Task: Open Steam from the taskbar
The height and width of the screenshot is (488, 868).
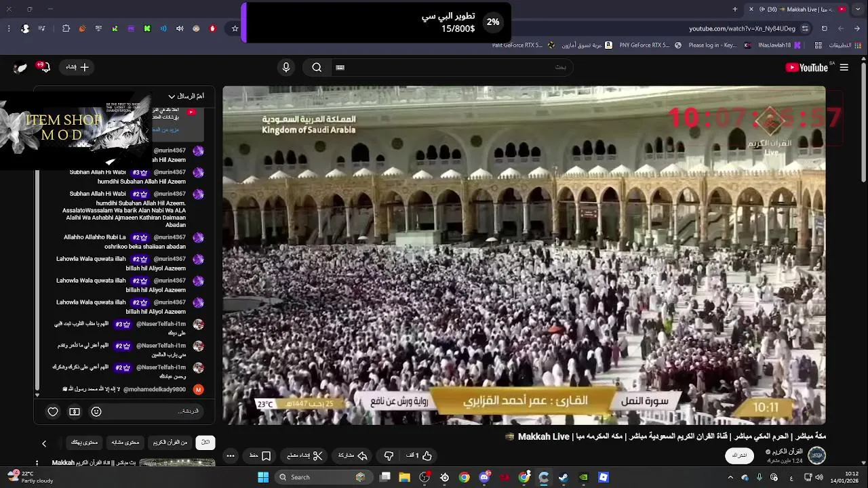Action: pos(564,477)
